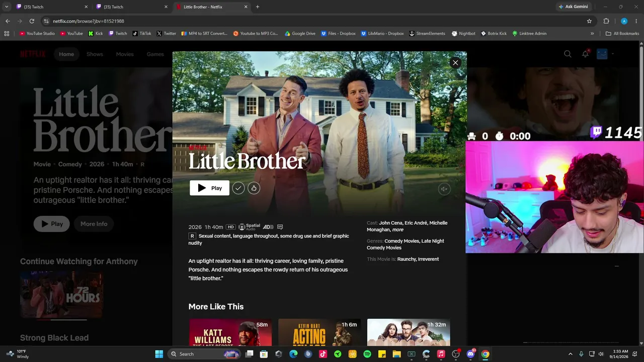Open TikTok app from the taskbar
Screen dimensions: 644x362
click(x=323, y=354)
